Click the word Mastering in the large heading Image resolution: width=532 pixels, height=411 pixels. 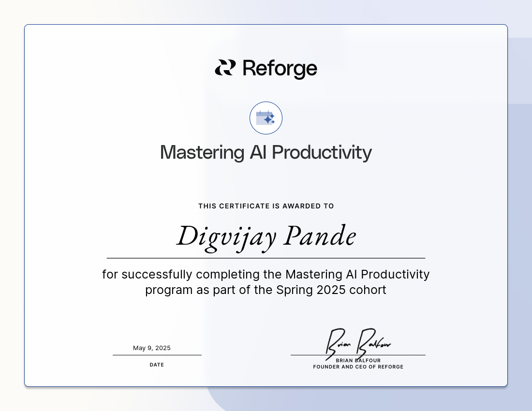pos(202,152)
